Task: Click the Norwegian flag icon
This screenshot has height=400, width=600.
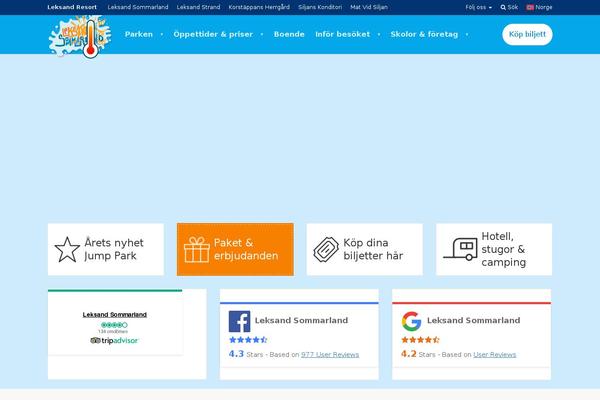Action: [530, 7]
